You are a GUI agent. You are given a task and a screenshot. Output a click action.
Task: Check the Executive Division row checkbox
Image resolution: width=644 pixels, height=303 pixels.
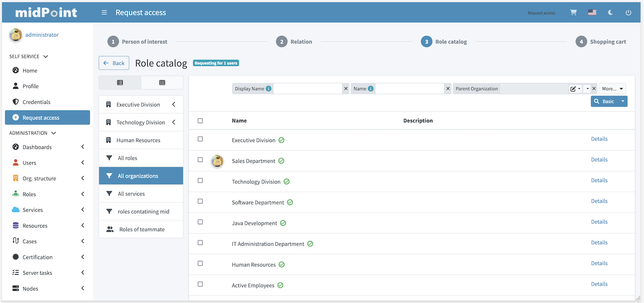pyautogui.click(x=200, y=139)
